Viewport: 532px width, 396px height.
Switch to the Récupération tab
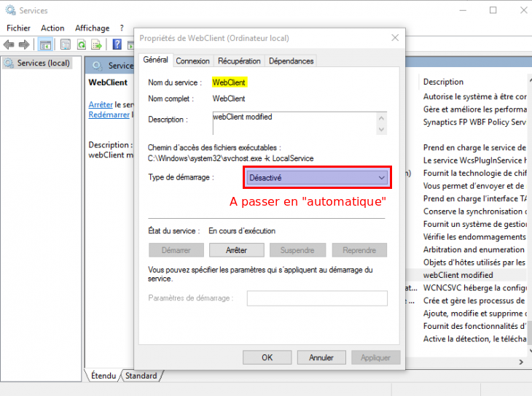click(239, 61)
